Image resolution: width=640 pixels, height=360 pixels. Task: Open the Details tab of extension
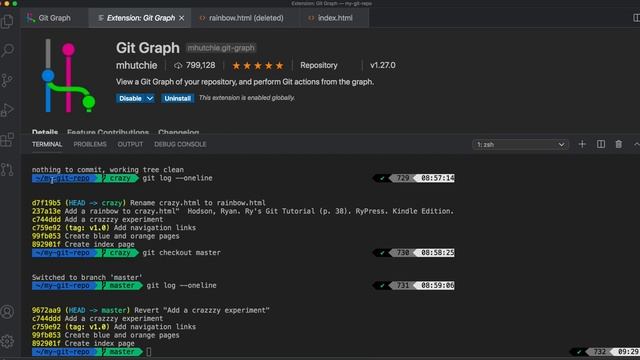click(x=45, y=132)
